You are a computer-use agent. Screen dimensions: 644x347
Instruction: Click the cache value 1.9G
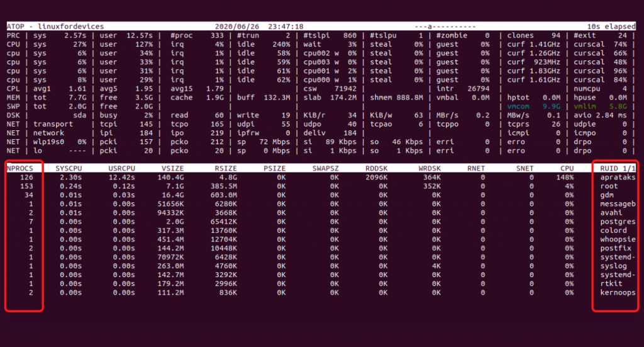tap(215, 98)
